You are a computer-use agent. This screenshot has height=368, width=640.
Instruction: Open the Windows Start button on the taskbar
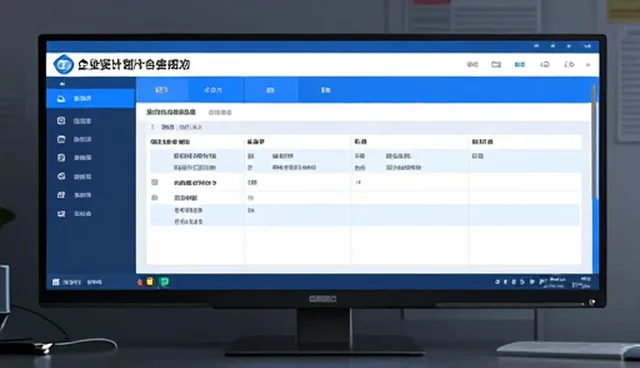(x=56, y=282)
